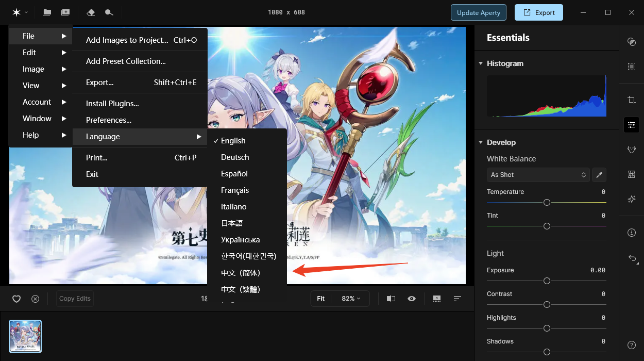Select the image thumbnail in filmstrip
The image size is (644, 361).
point(25,336)
